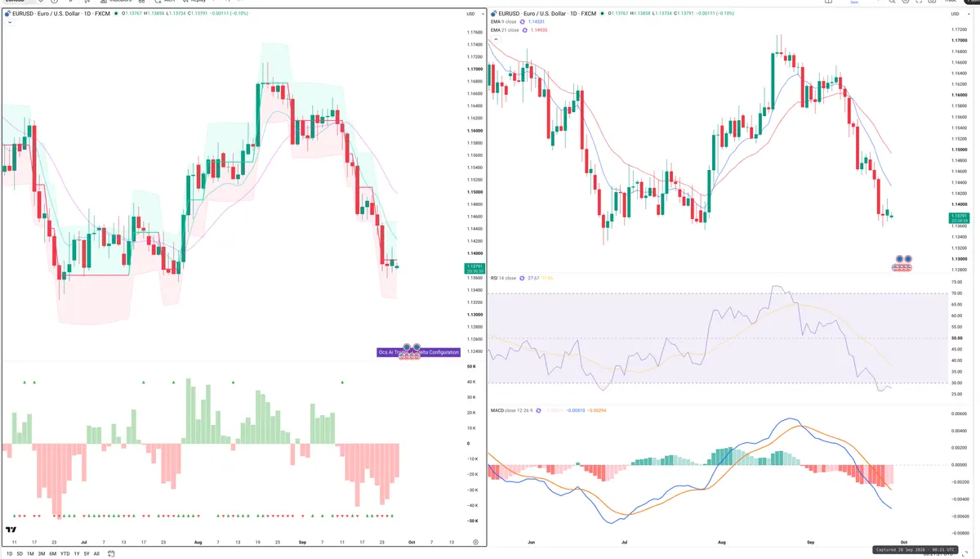Click the Oct label on Ocs Ai chart time axis
Viewport: 980px width, 559px height.
pyautogui.click(x=412, y=542)
